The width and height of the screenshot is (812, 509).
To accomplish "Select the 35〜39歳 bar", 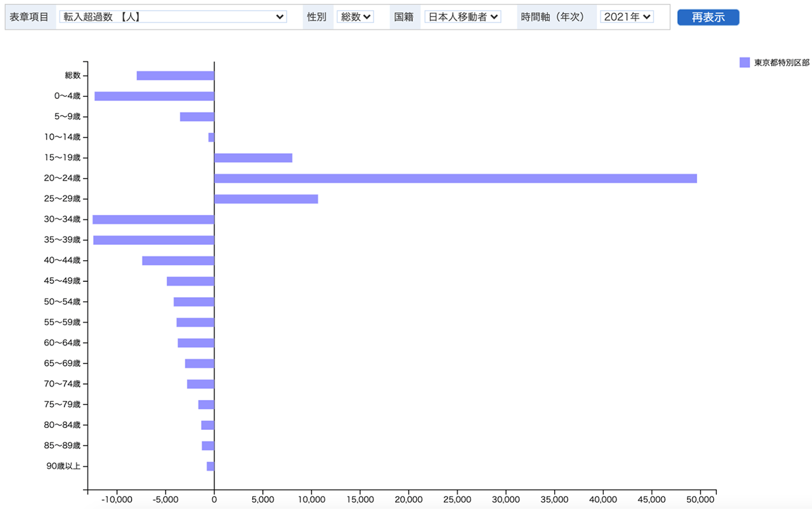I will [x=153, y=239].
